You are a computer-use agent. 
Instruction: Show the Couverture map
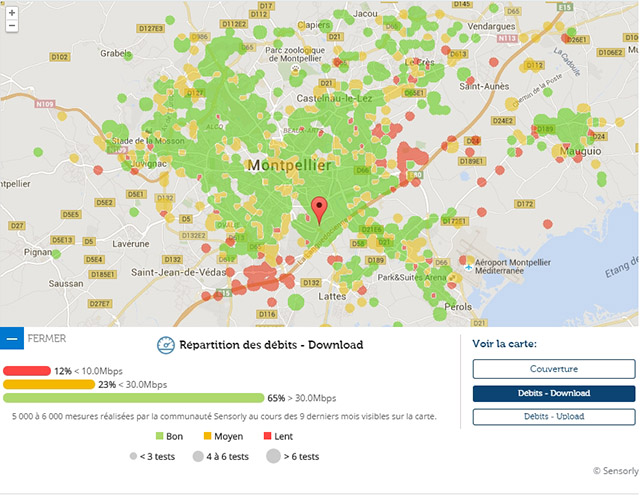(554, 369)
